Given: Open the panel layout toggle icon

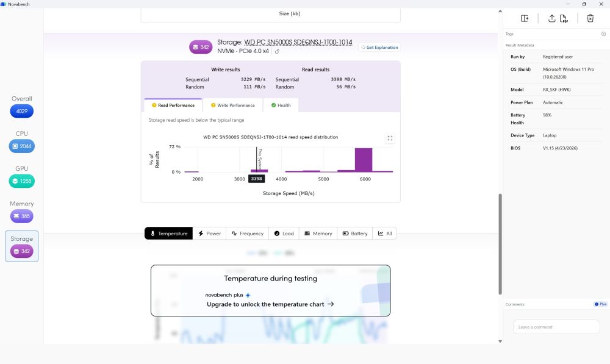Looking at the screenshot, I should pyautogui.click(x=525, y=18).
